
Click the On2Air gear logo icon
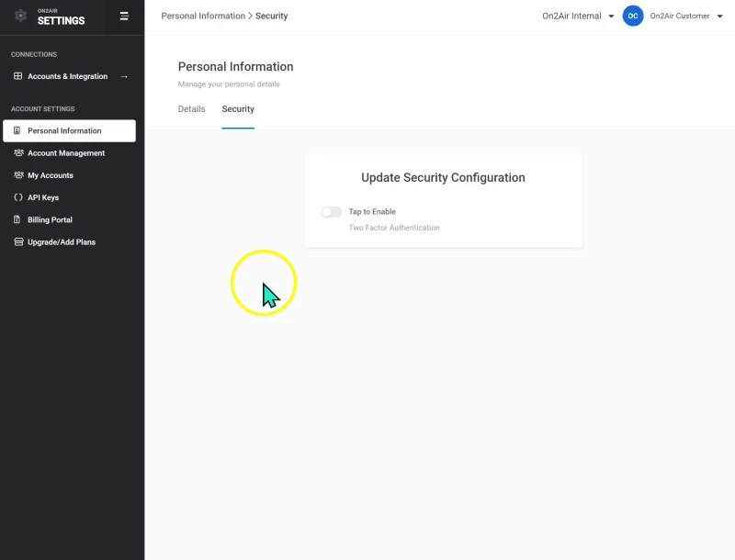click(x=20, y=16)
